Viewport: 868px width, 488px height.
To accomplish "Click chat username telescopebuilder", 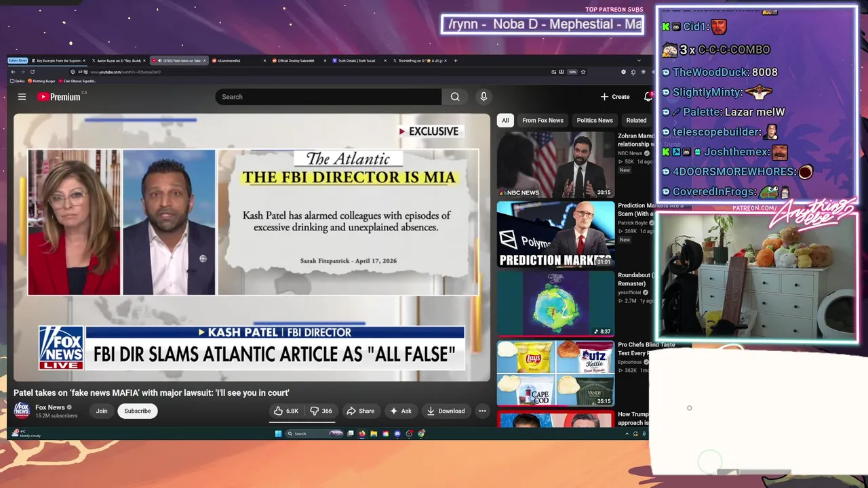I will [x=716, y=132].
